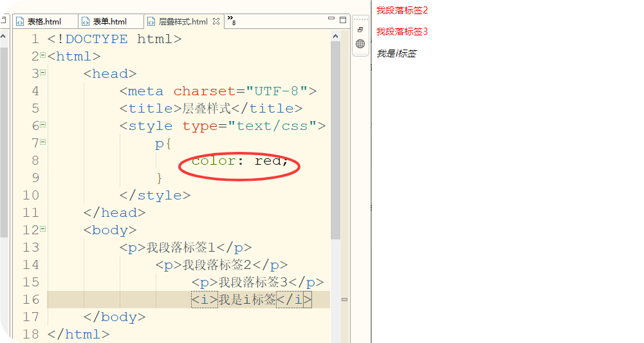This screenshot has width=644, height=343.
Task: Click the closing </html> tag
Action: pos(78,335)
